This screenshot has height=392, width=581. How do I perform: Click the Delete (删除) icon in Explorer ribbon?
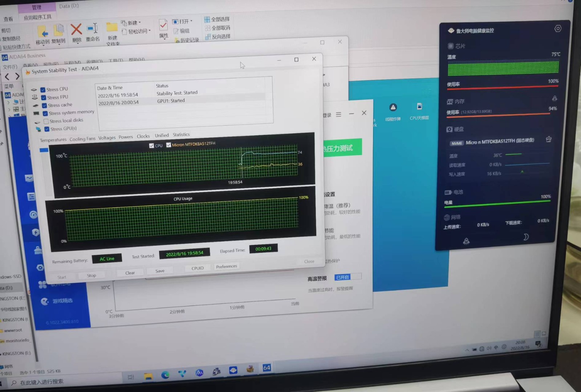pos(76,33)
